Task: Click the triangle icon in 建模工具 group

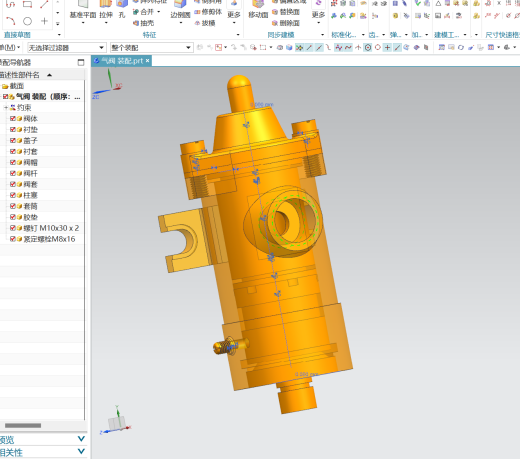Action: (438, 3)
